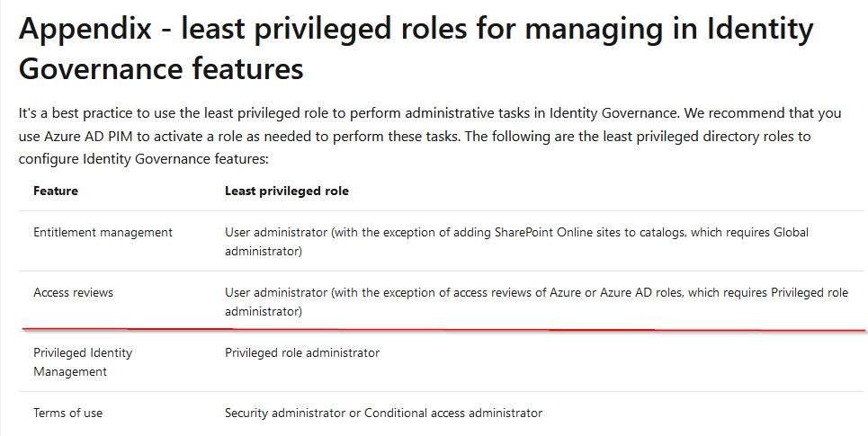Click the Entitlement management feature cell
Viewport: 868px width, 436px height.
point(103,233)
